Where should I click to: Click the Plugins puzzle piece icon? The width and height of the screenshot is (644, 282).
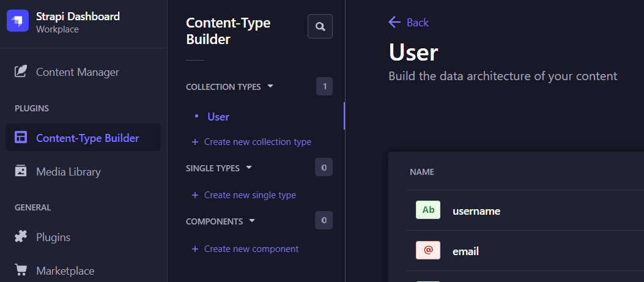pyautogui.click(x=21, y=237)
